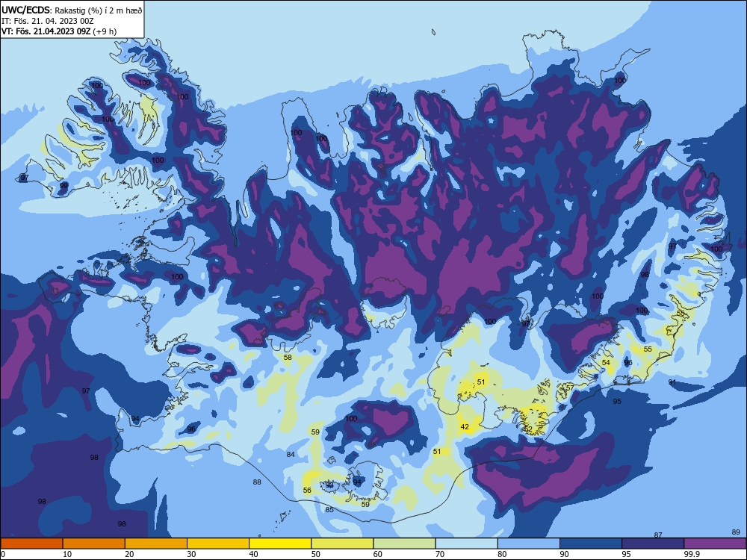Click the legend tick label '10'

pyautogui.click(x=67, y=554)
